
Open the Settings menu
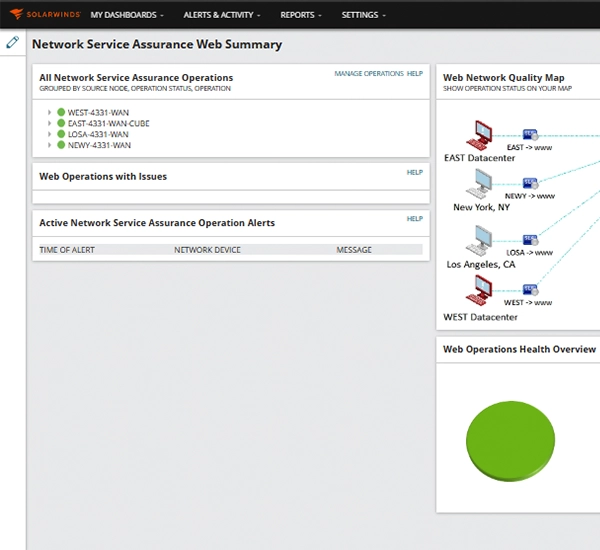[364, 15]
